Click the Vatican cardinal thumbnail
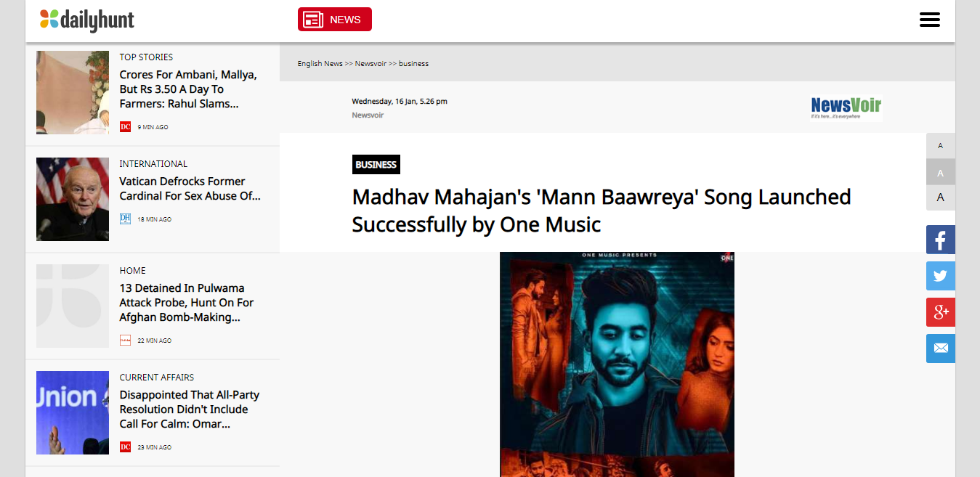This screenshot has height=477, width=980. (x=73, y=199)
